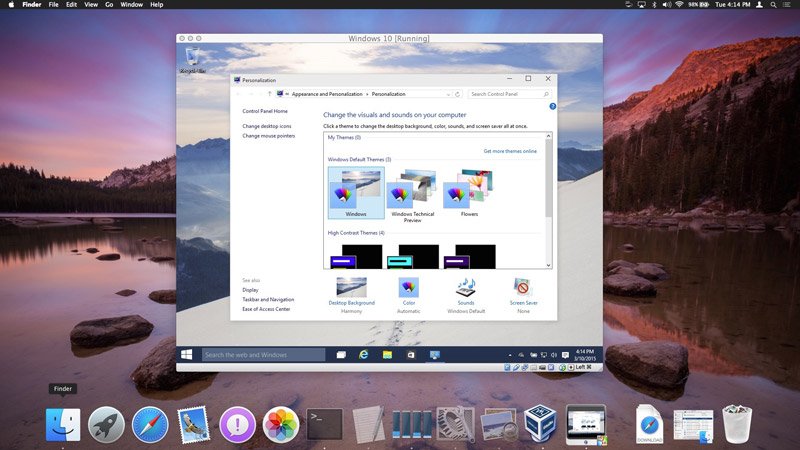The width and height of the screenshot is (800, 450).
Task: Open Preview app in the Dock
Action: click(x=499, y=424)
